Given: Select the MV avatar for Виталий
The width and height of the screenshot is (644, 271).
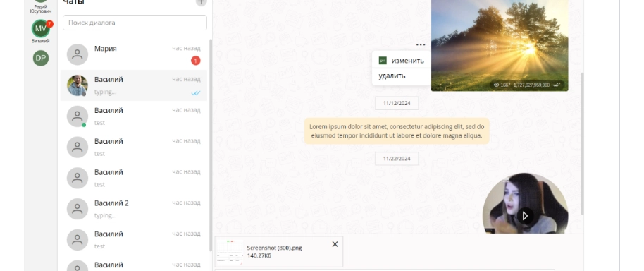Looking at the screenshot, I should coord(41,28).
